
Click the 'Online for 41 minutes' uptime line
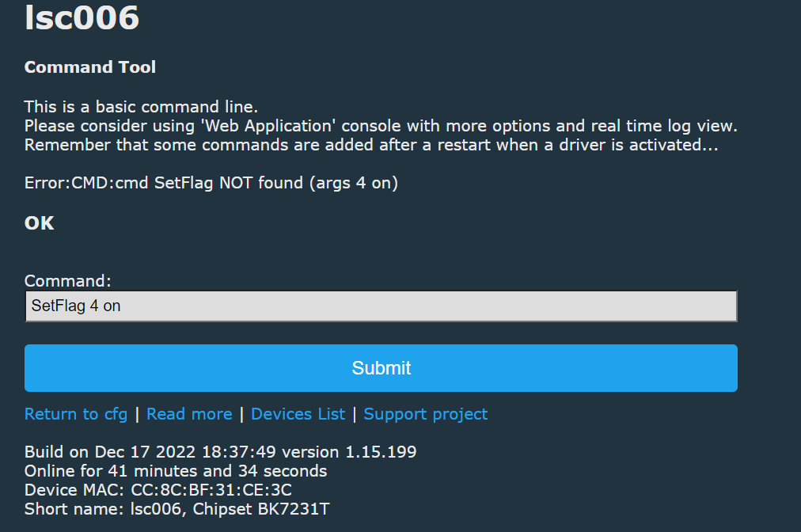pos(176,471)
